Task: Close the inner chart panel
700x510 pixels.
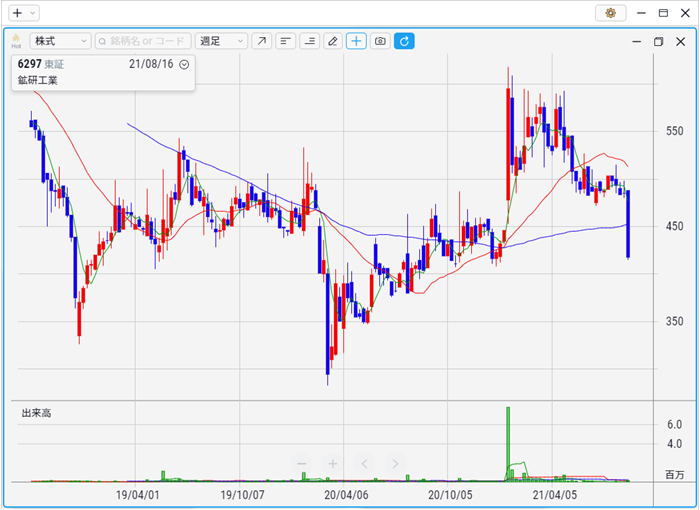Action: [680, 42]
